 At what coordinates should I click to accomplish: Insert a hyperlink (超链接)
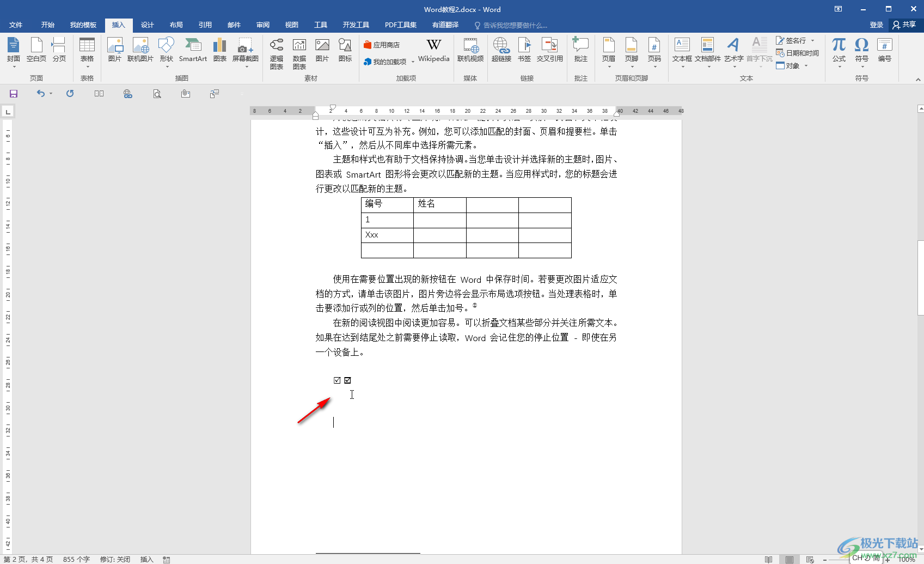pyautogui.click(x=501, y=51)
